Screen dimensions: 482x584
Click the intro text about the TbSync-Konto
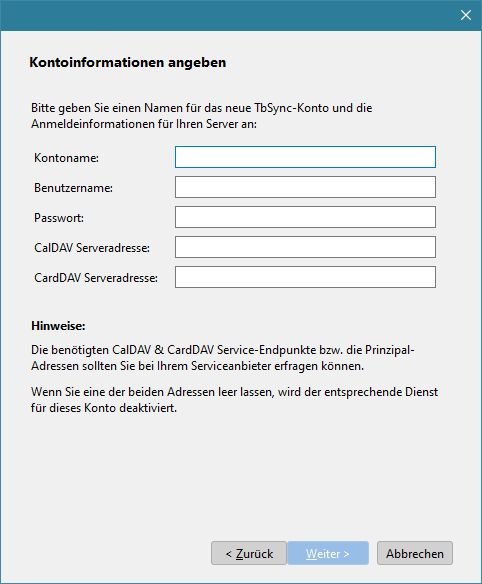[202, 116]
